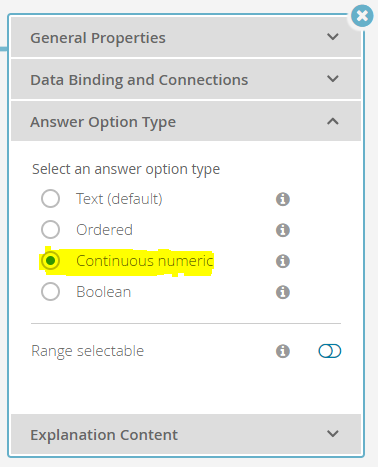
Task: Open info icon next to Boolean
Action: (283, 292)
